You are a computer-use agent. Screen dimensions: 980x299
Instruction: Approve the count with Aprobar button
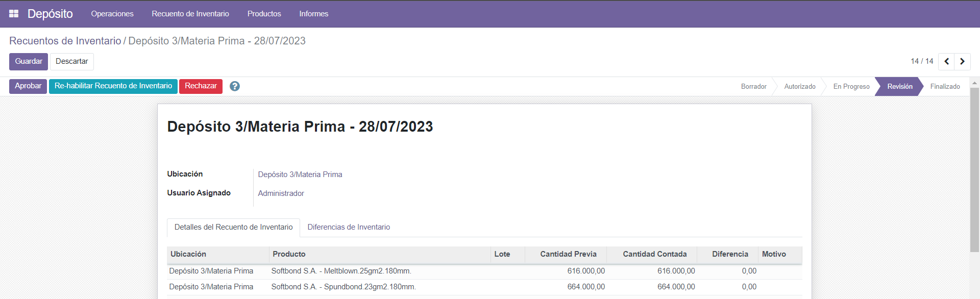(28, 86)
